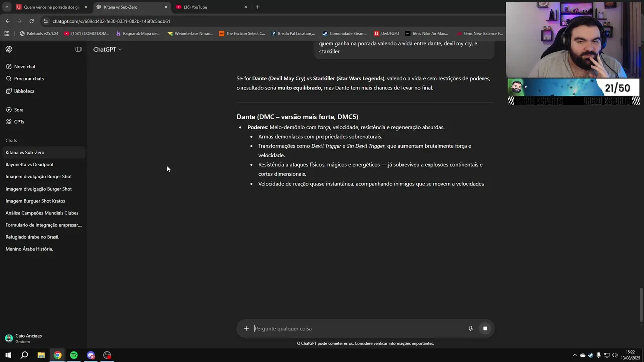Click the Steam icon in system tray
Viewport: 644px width, 362px height.
click(x=591, y=355)
